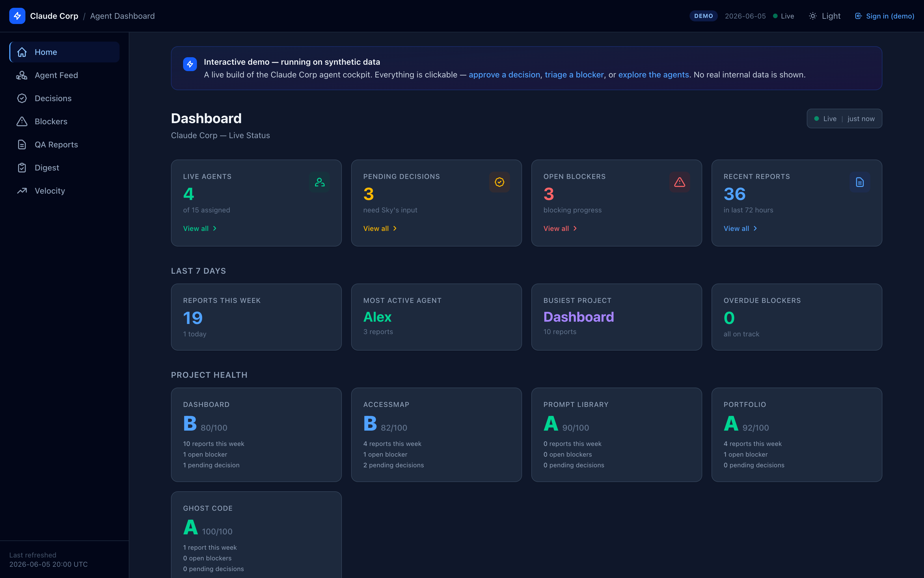Navigate to QA Reports
924x578 pixels.
pos(64,144)
